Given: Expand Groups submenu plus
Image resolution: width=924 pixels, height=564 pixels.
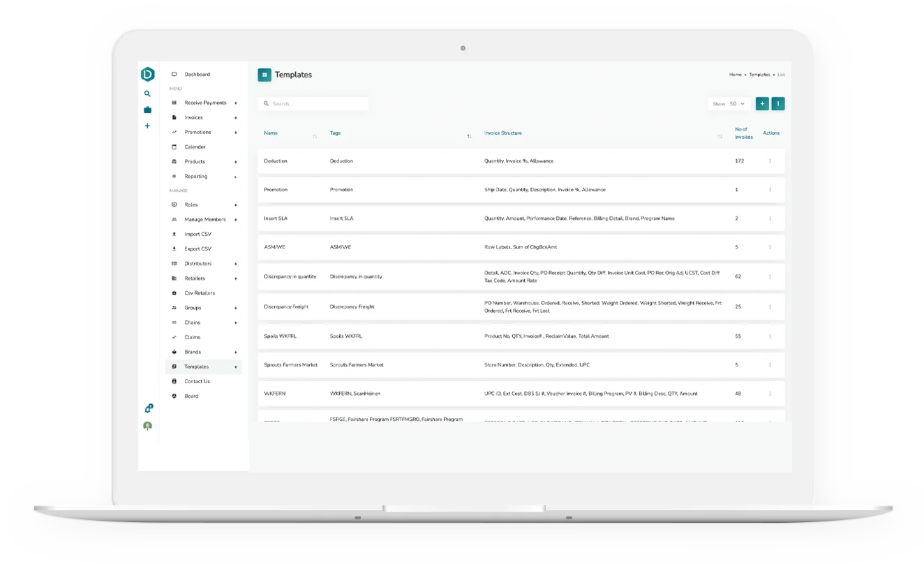Looking at the screenshot, I should [x=236, y=308].
